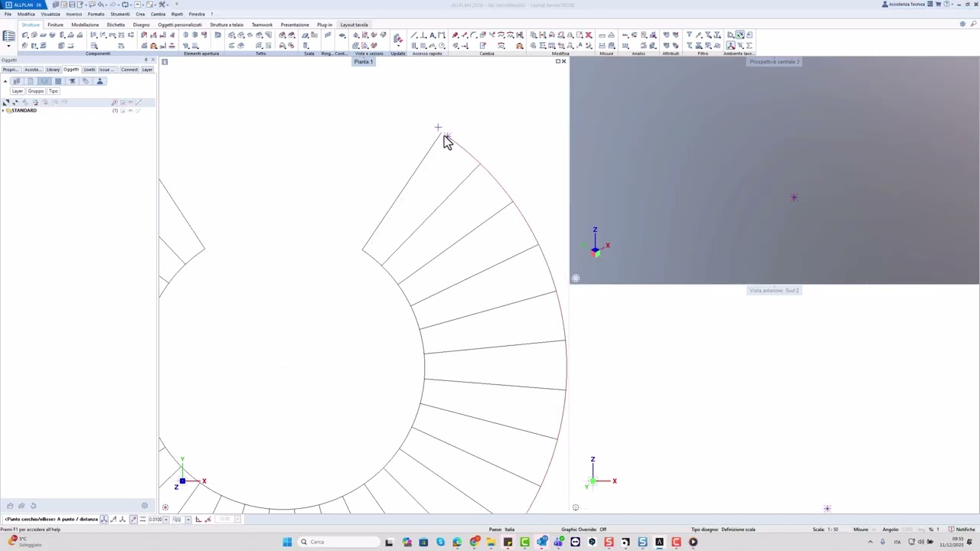Select the Vista anteriore Sud 2 viewport label

[x=774, y=291]
